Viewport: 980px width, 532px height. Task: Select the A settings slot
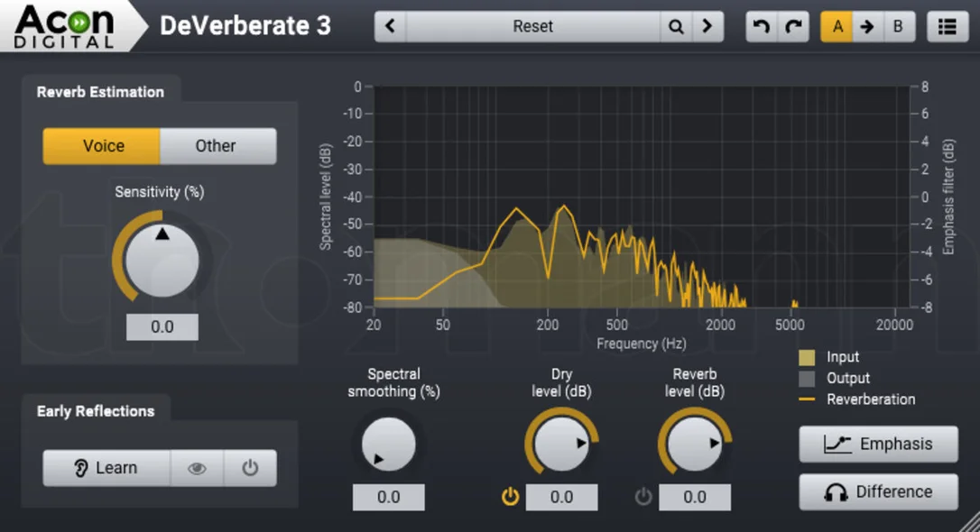pos(837,26)
